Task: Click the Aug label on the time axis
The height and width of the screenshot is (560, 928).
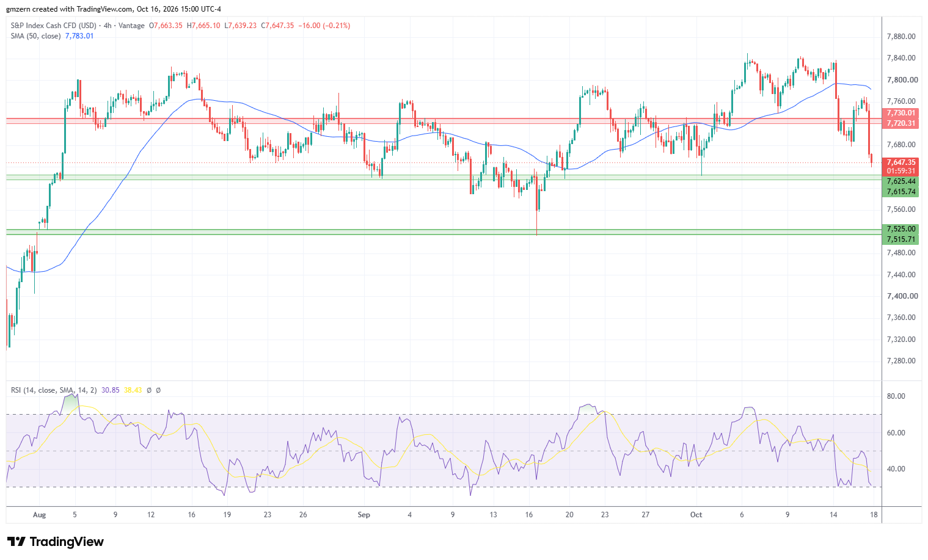Action: coord(39,515)
